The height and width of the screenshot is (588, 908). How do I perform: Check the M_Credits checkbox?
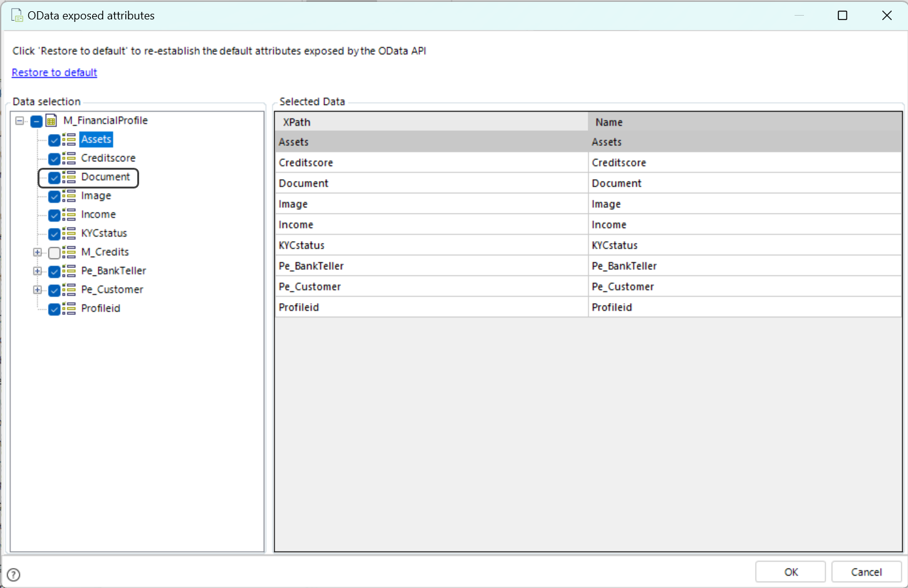tap(55, 253)
